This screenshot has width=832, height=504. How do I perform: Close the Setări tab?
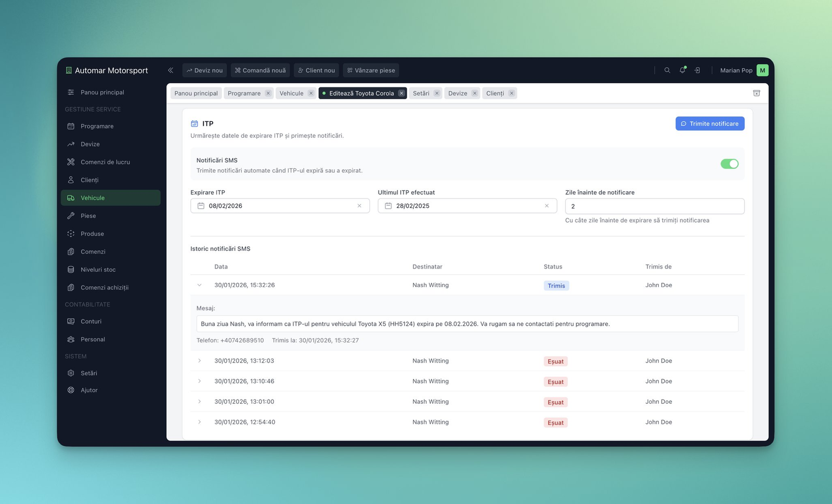pyautogui.click(x=437, y=94)
